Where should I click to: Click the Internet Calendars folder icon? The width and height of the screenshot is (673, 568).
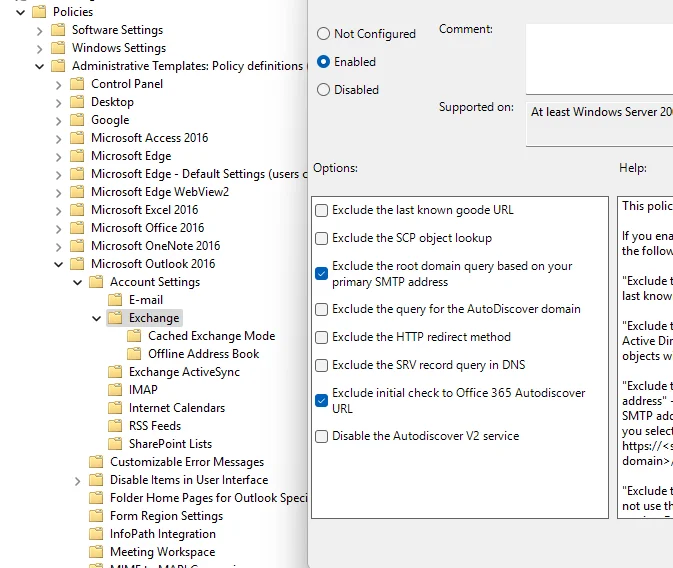point(115,408)
